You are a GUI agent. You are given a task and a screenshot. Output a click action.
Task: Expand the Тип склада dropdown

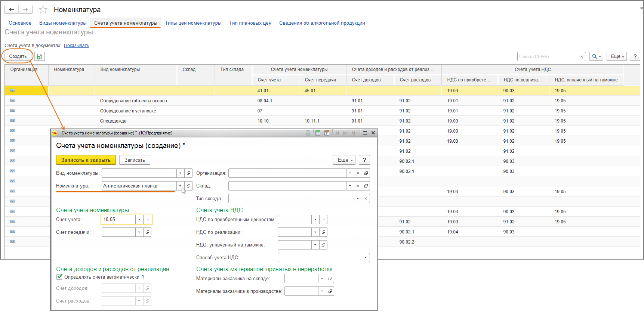pos(358,199)
